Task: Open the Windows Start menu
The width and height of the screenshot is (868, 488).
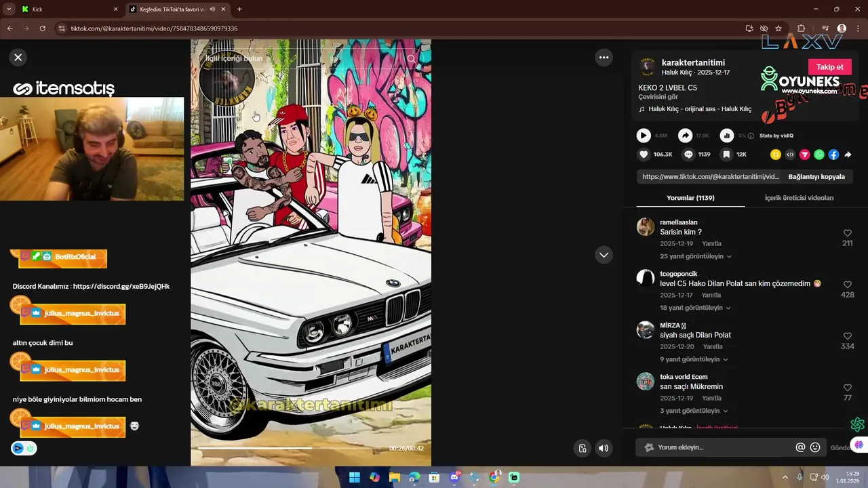Action: (x=355, y=478)
